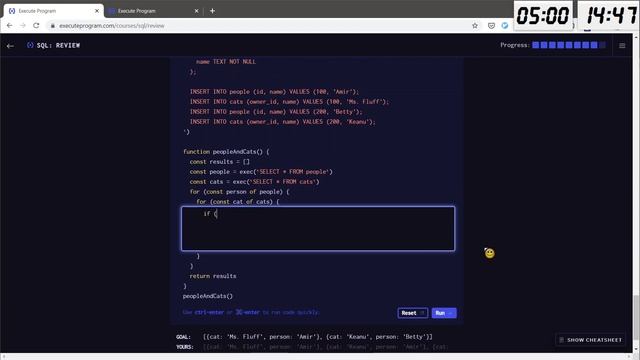Click the 'for (const person of people)' line

tap(240, 191)
